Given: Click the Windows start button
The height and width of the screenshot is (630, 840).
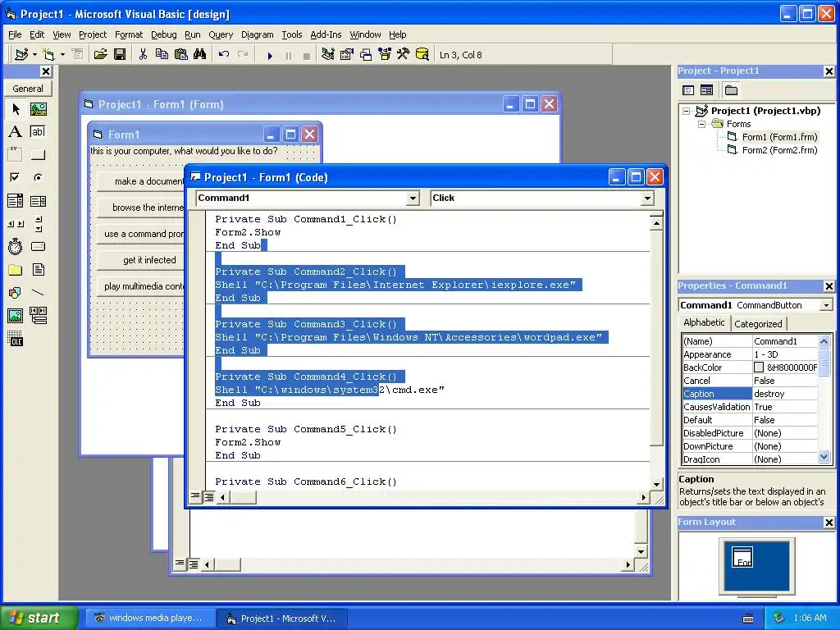Looking at the screenshot, I should (39, 618).
